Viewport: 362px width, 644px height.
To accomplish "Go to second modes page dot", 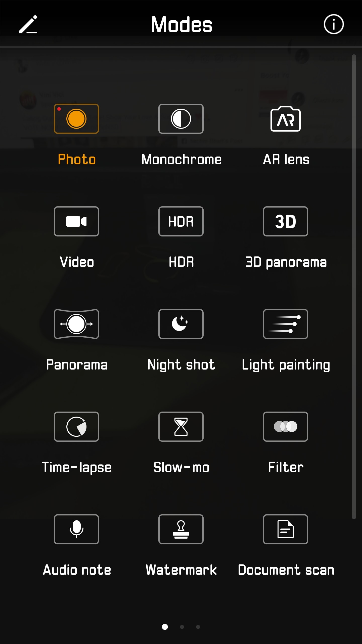I will pyautogui.click(x=182, y=627).
